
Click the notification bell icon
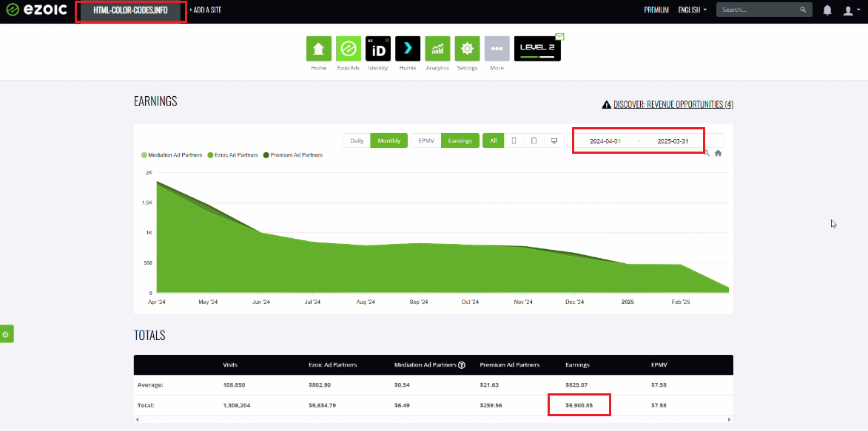827,10
